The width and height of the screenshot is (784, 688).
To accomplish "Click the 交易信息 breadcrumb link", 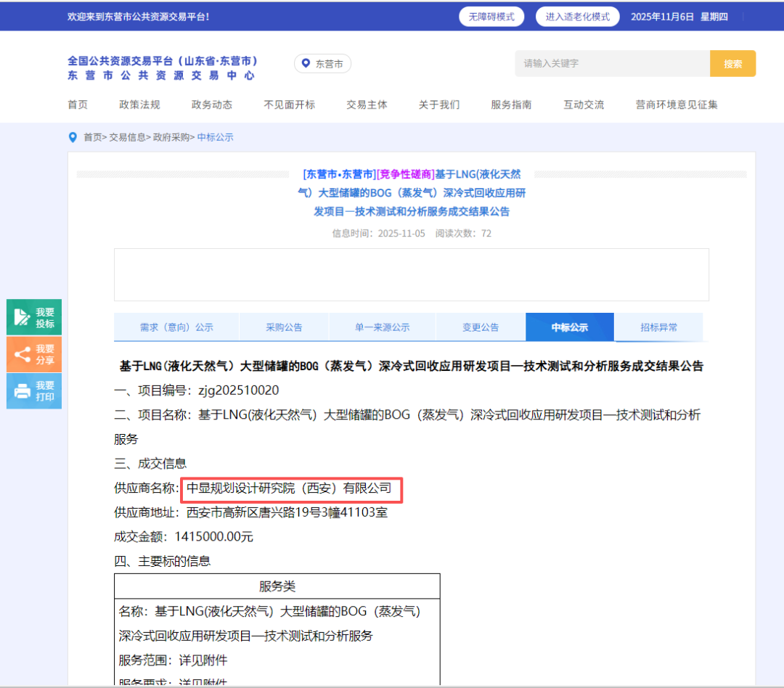I will (127, 137).
